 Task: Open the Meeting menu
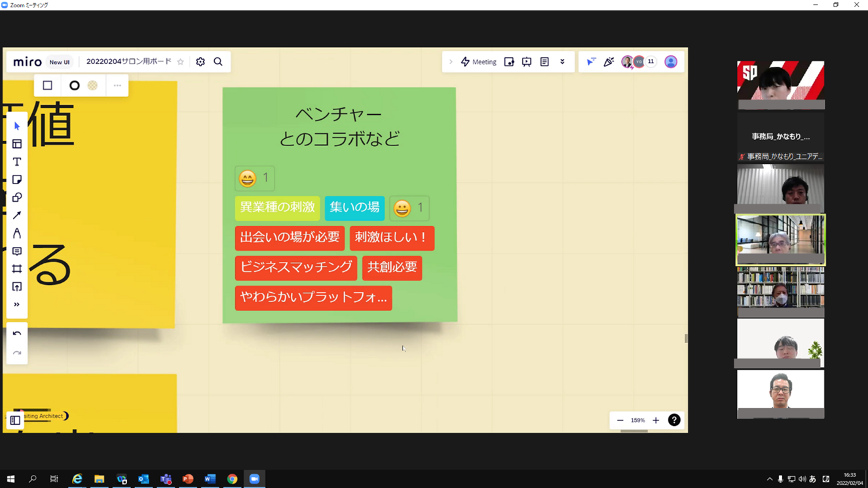(478, 62)
